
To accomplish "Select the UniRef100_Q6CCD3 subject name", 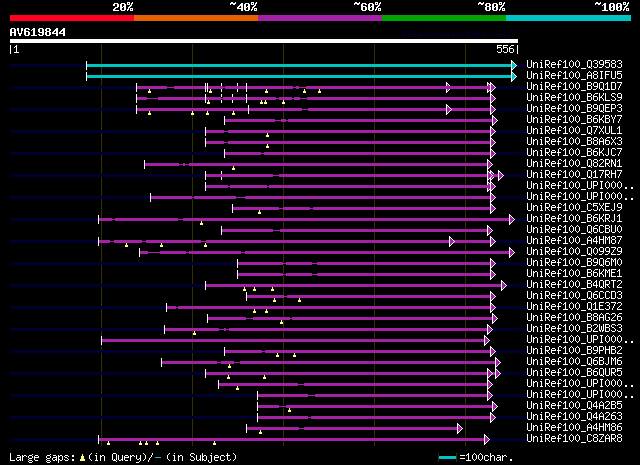I will point(574,296).
